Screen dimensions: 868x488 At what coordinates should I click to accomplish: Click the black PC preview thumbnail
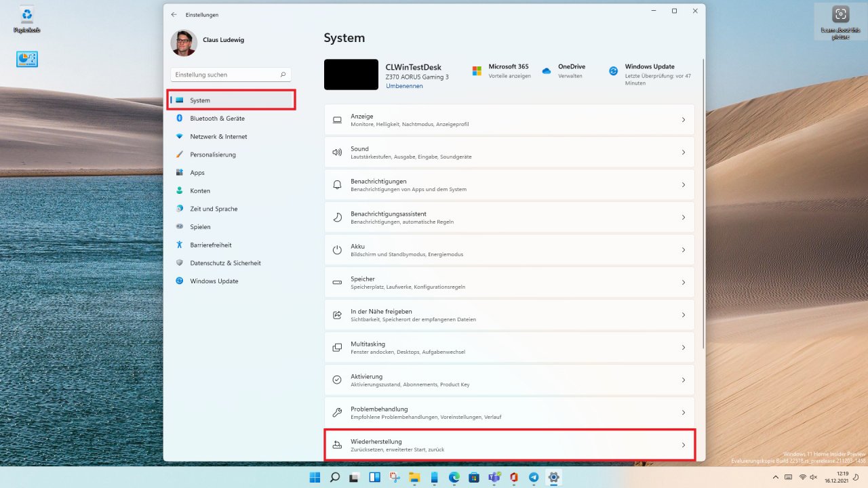[x=351, y=75]
